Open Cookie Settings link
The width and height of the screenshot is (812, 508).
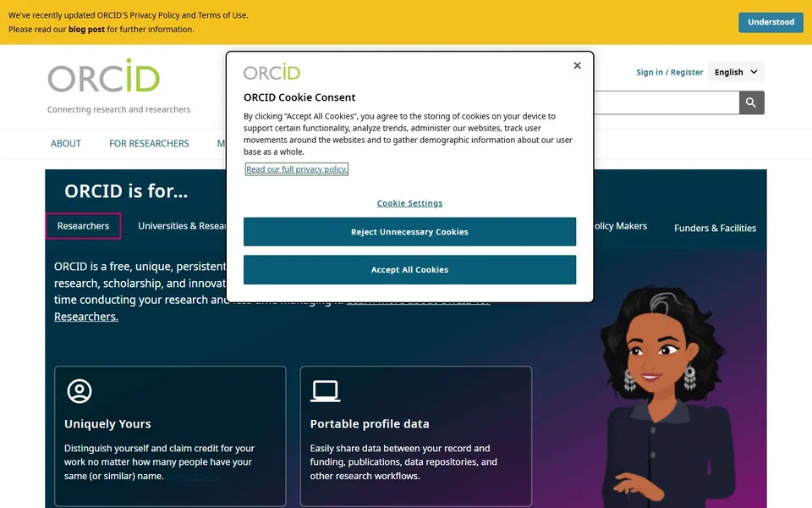point(409,203)
